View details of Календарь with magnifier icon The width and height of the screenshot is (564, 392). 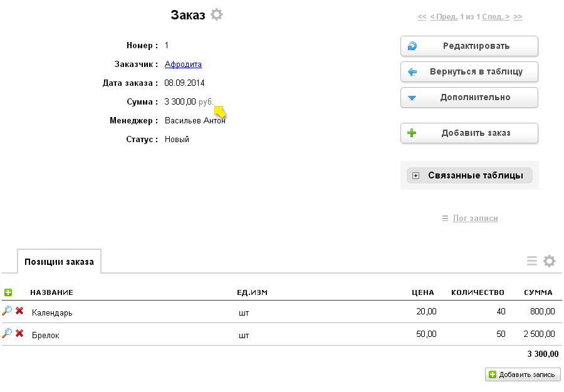(x=7, y=311)
